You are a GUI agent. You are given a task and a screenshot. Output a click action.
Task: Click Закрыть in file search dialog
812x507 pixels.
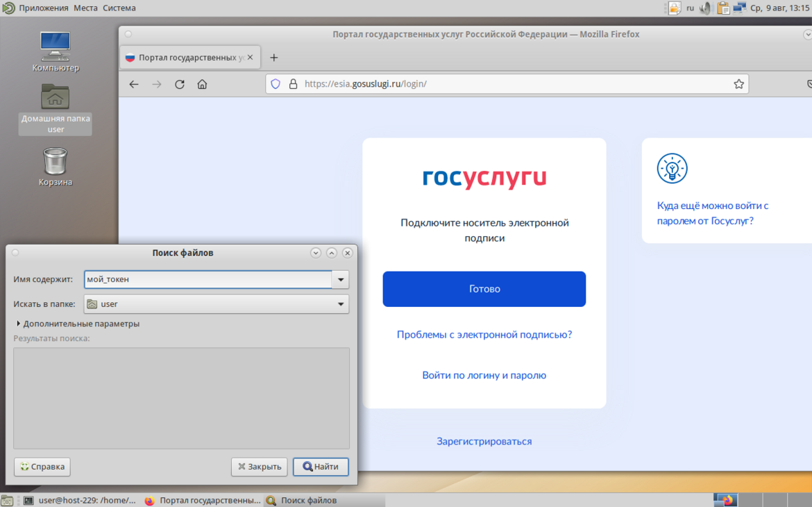point(260,467)
